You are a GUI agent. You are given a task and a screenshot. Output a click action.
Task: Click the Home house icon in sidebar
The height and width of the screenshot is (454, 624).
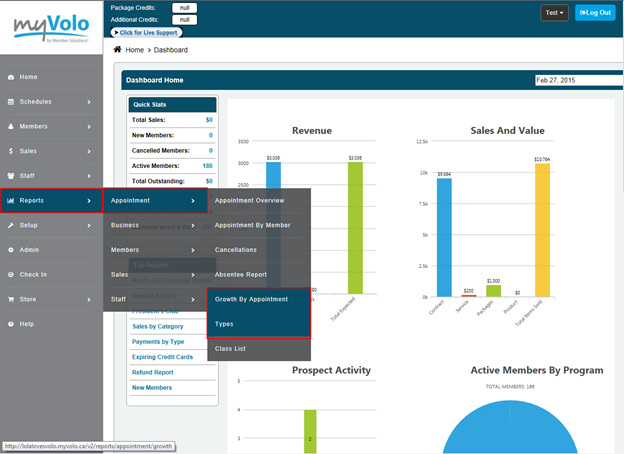pyautogui.click(x=11, y=77)
